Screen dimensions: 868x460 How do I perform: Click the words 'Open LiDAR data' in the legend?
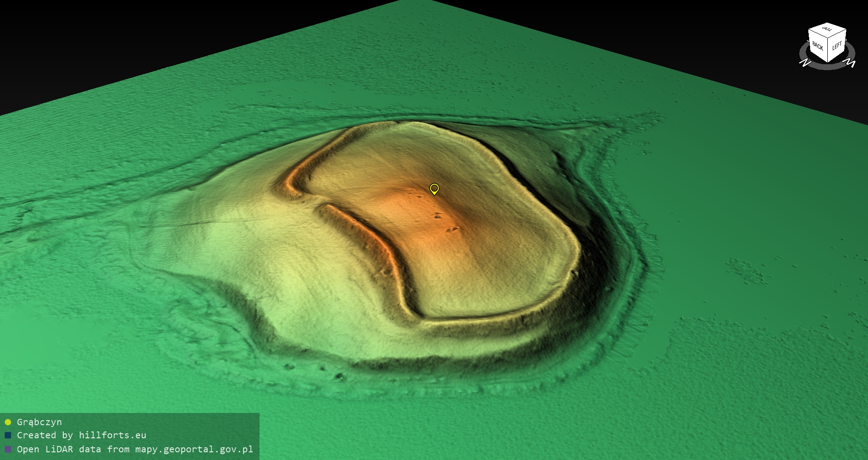point(59,450)
